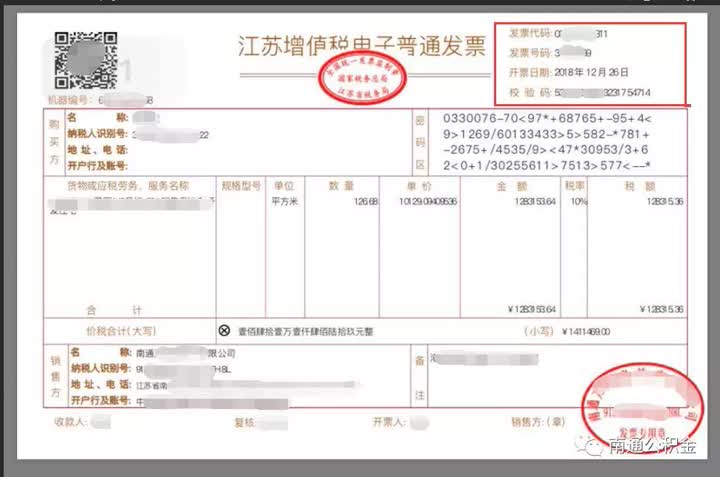
Task: Click the 数量 column header
Action: point(341,186)
